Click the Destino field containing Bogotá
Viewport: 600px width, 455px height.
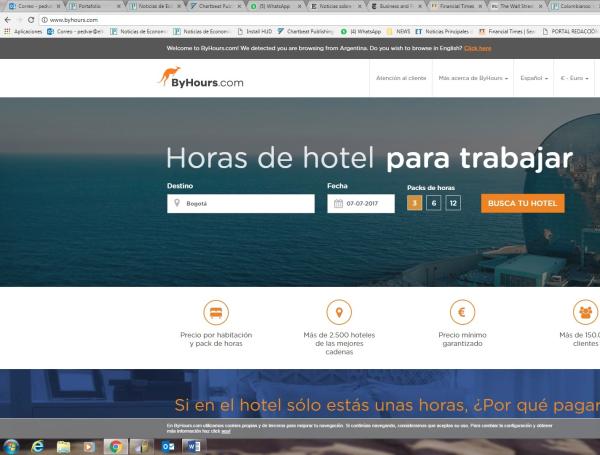coord(241,203)
